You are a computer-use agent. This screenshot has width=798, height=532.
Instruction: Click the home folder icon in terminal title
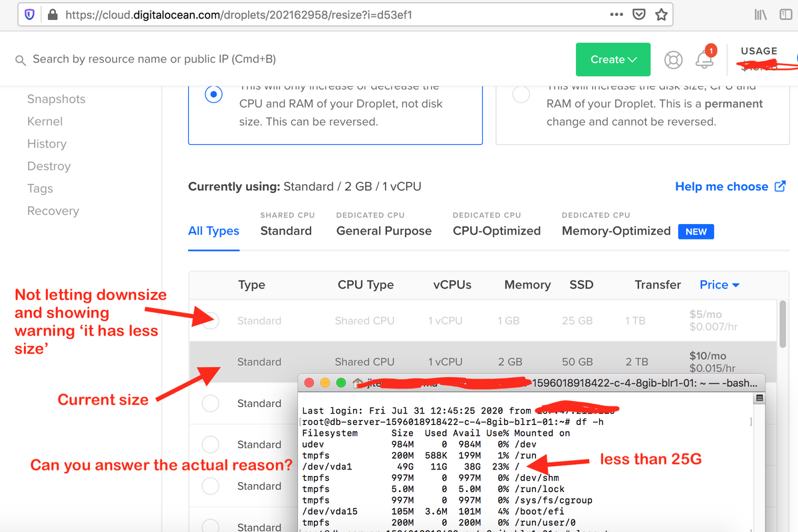coord(358,382)
